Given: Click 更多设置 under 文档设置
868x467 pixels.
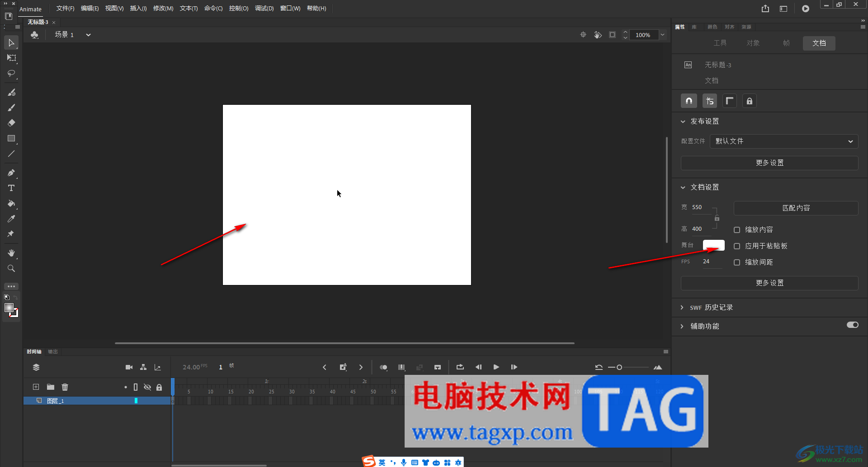Looking at the screenshot, I should (x=769, y=283).
